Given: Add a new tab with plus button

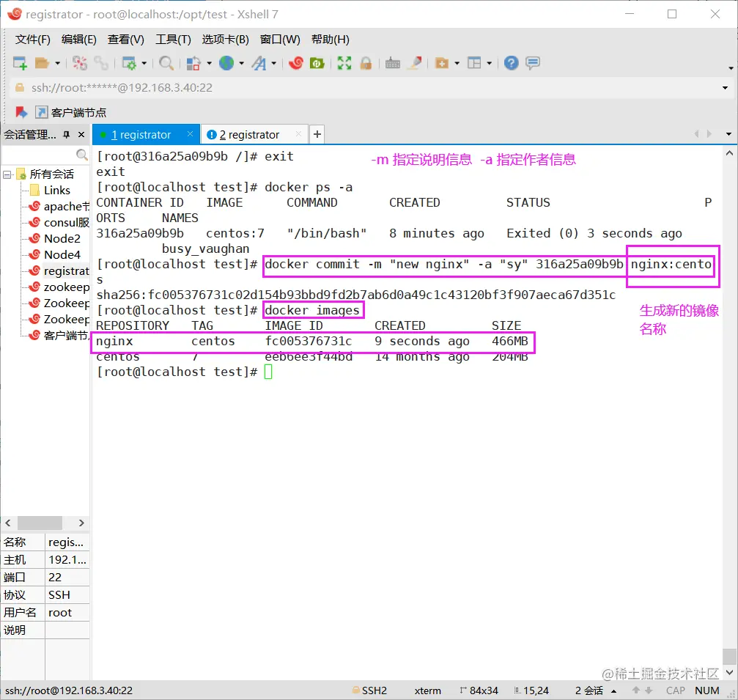Looking at the screenshot, I should pyautogui.click(x=317, y=134).
